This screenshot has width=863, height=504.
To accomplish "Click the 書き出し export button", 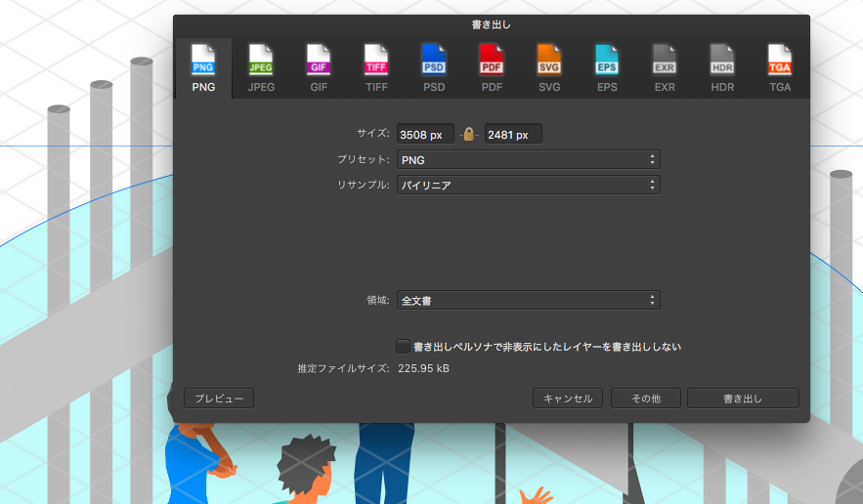I will [743, 399].
